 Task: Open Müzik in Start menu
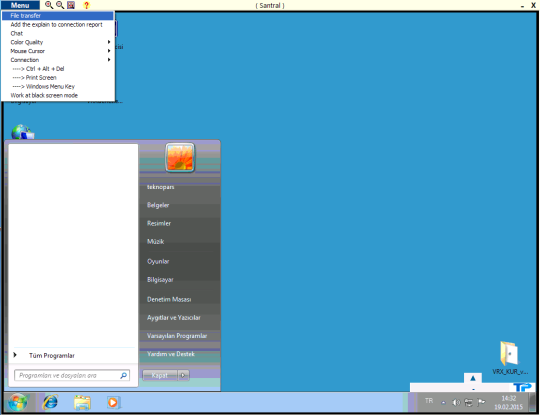(x=155, y=242)
